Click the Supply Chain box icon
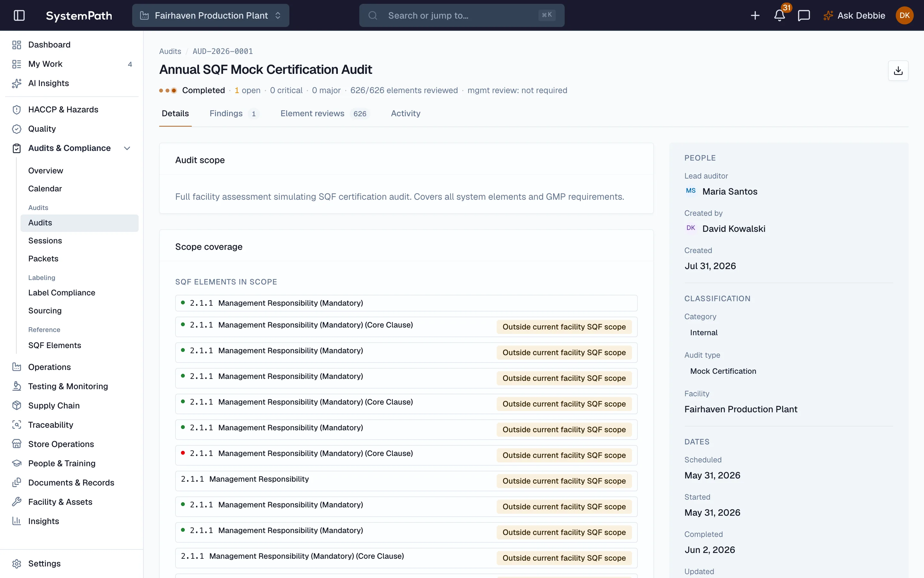The width and height of the screenshot is (924, 578). pyautogui.click(x=16, y=406)
